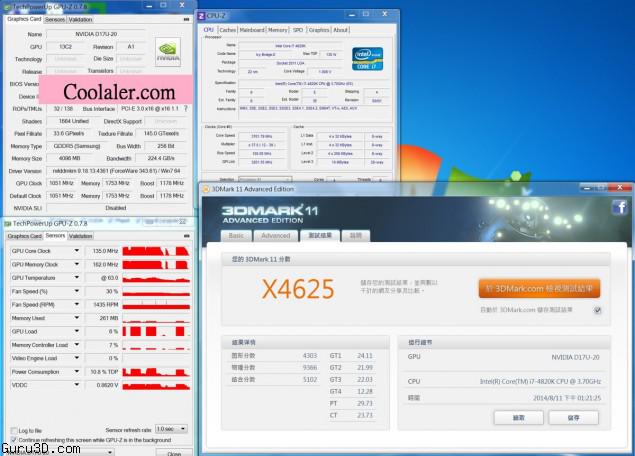Screen dimensions: 635x456
Task: Click the GPU Load sensor graph
Action: [x=152, y=331]
